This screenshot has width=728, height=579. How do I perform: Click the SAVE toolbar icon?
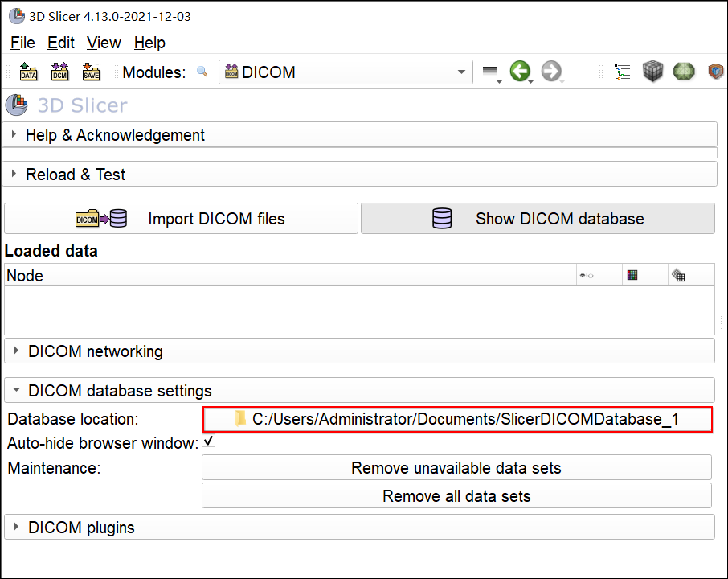91,72
